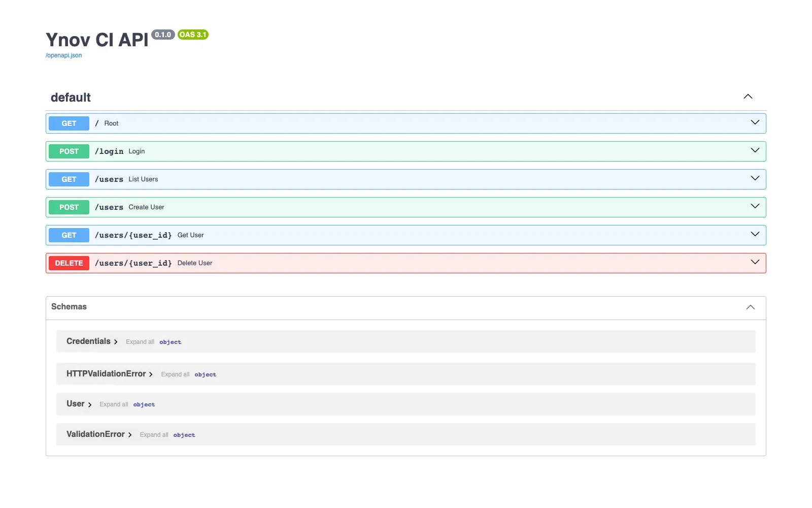Collapse the default section chevron
The width and height of the screenshot is (812, 508).
(748, 97)
